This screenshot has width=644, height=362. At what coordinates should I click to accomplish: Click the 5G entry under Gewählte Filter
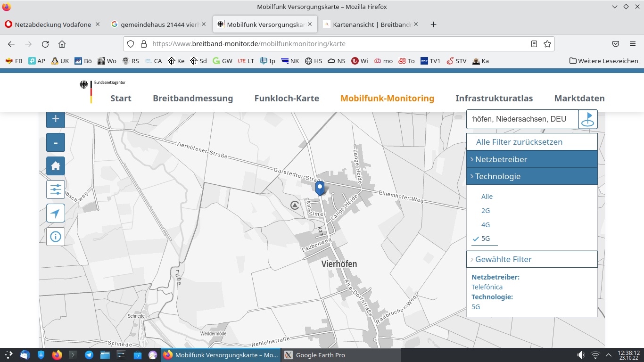476,306
